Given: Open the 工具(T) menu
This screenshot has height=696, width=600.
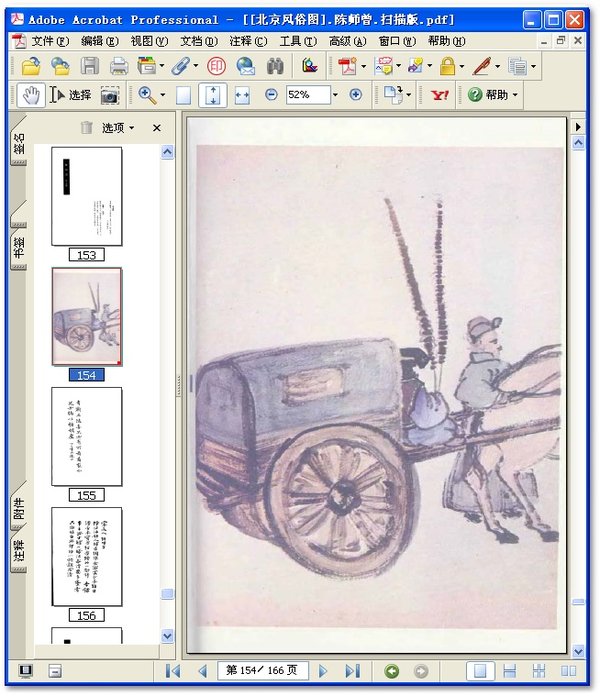Looking at the screenshot, I should [298, 41].
